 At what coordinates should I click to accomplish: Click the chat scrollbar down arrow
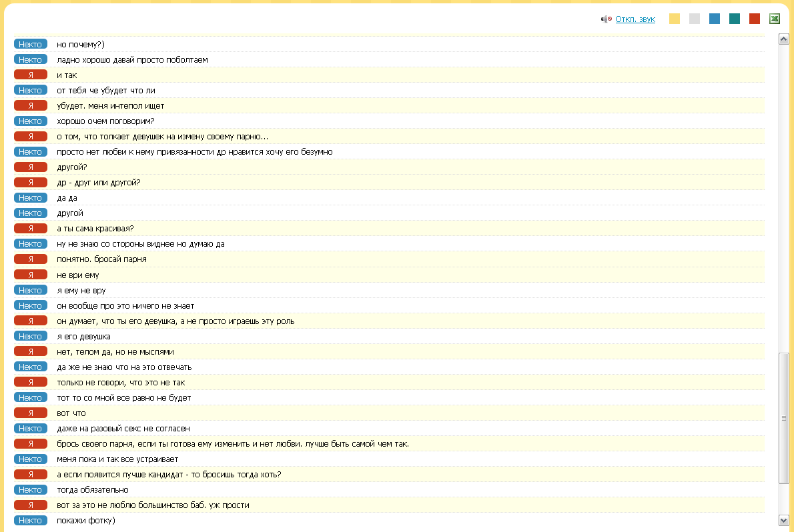(783, 520)
